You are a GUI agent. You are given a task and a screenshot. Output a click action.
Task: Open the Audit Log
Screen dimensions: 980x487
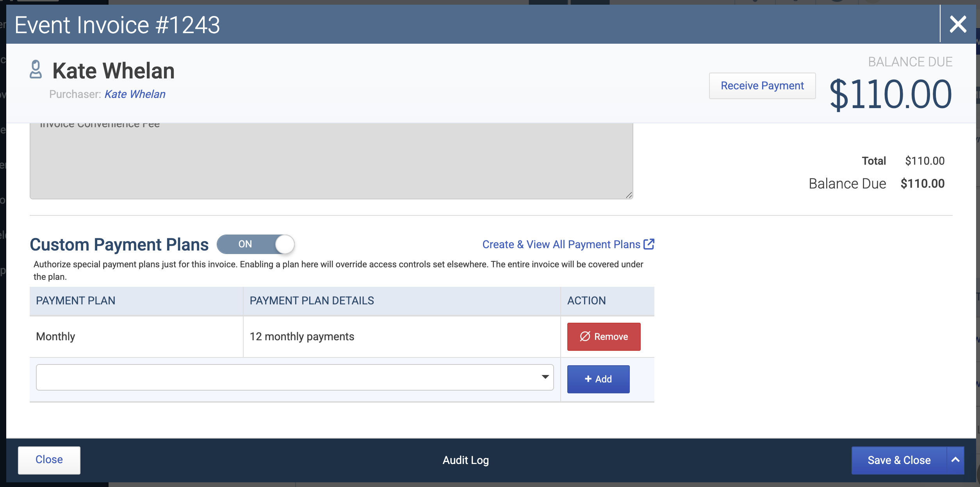(x=465, y=460)
